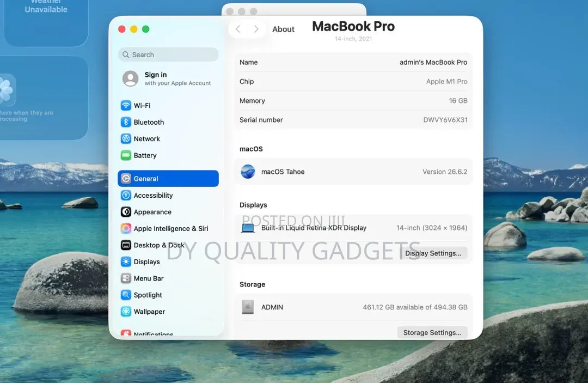Open Displays sun icon in sidebar
The width and height of the screenshot is (588, 383).
[x=126, y=262]
